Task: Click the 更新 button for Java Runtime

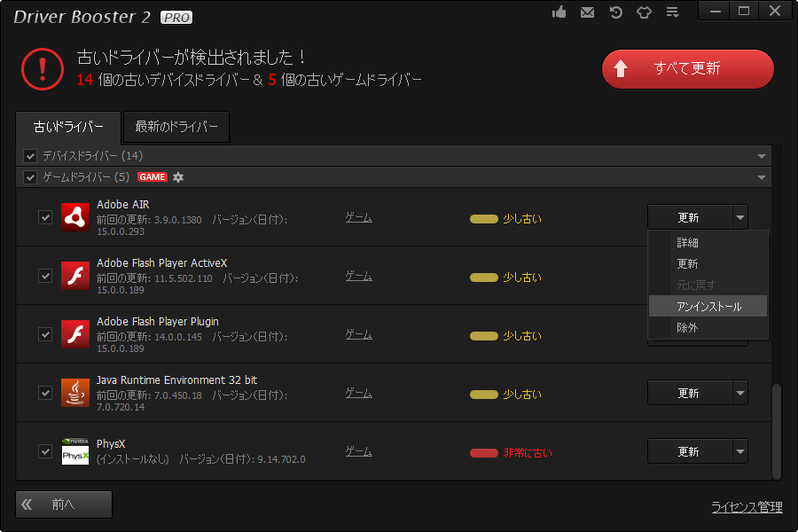Action: click(690, 393)
